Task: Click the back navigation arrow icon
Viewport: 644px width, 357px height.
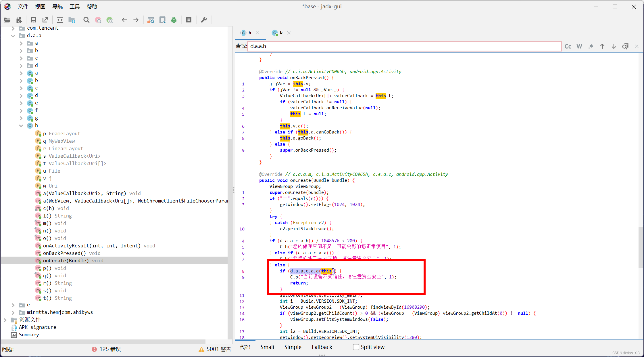Action: click(x=125, y=20)
